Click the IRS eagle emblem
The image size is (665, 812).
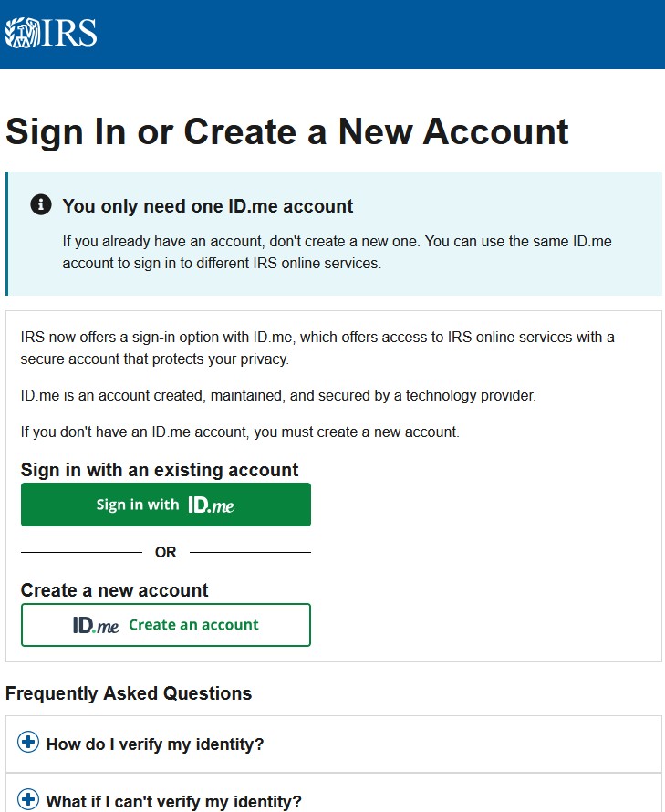coord(20,33)
